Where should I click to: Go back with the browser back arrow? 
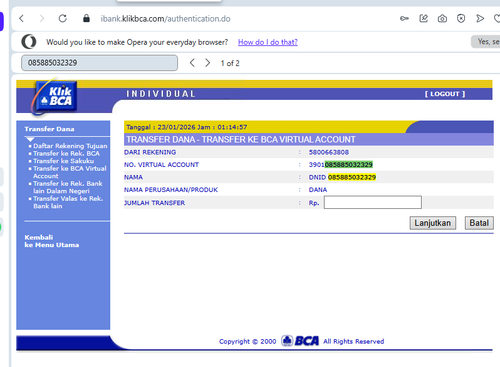(22, 18)
